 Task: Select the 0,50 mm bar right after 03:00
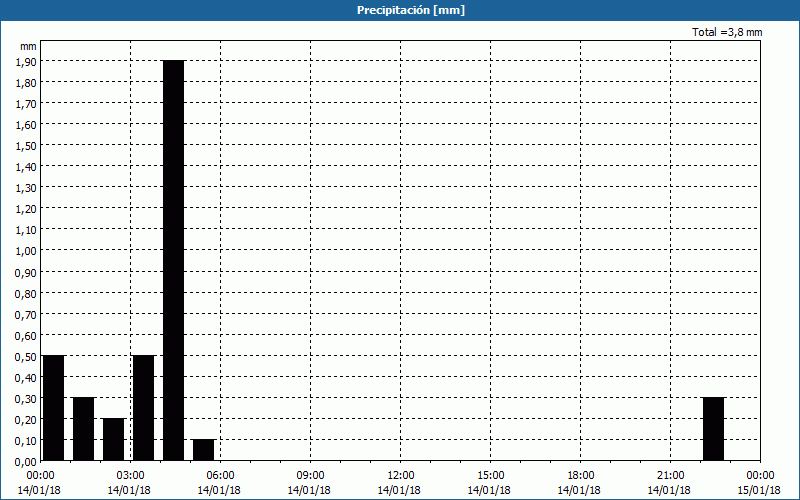pos(143,408)
